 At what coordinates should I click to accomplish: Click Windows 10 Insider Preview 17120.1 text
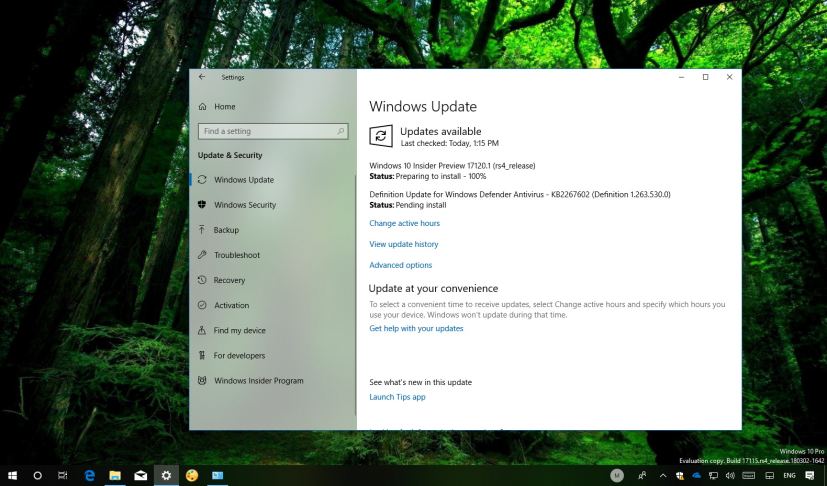pos(452,166)
